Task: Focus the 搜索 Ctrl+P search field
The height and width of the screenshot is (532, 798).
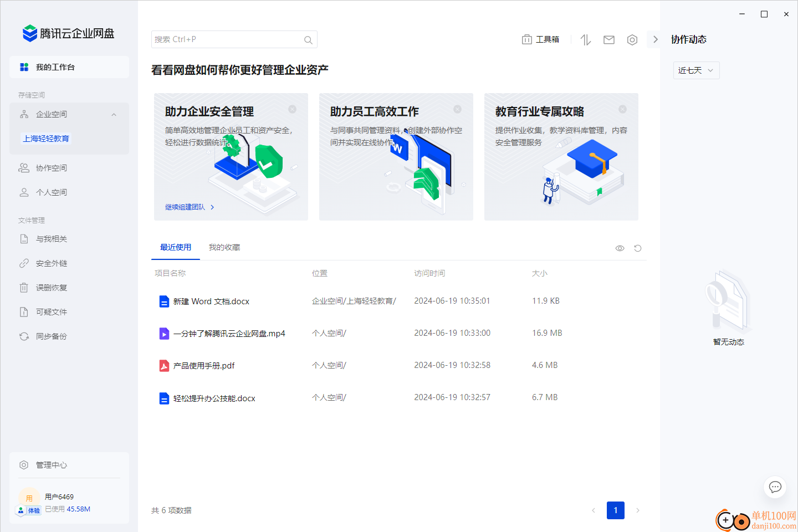Action: pyautogui.click(x=234, y=39)
